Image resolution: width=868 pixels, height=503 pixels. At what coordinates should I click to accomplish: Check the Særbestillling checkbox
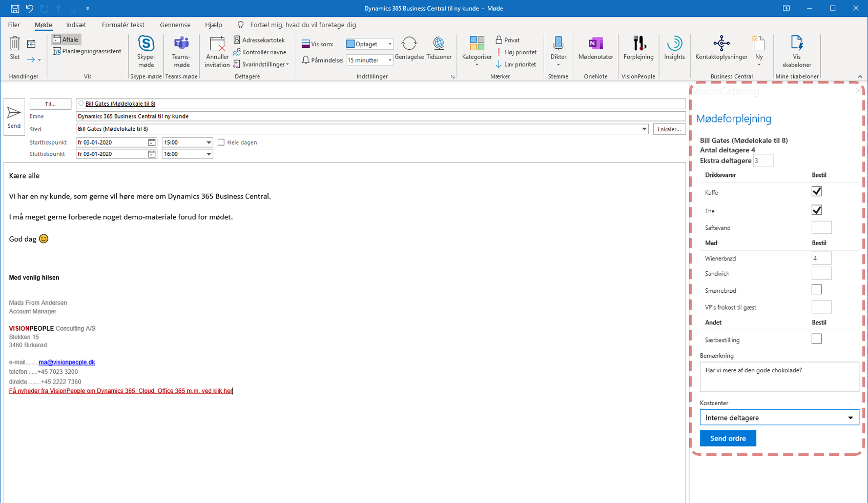(817, 339)
